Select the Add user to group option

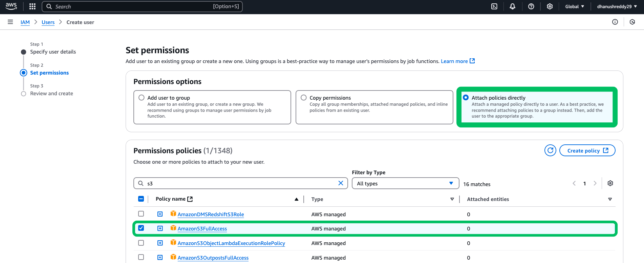pyautogui.click(x=142, y=98)
